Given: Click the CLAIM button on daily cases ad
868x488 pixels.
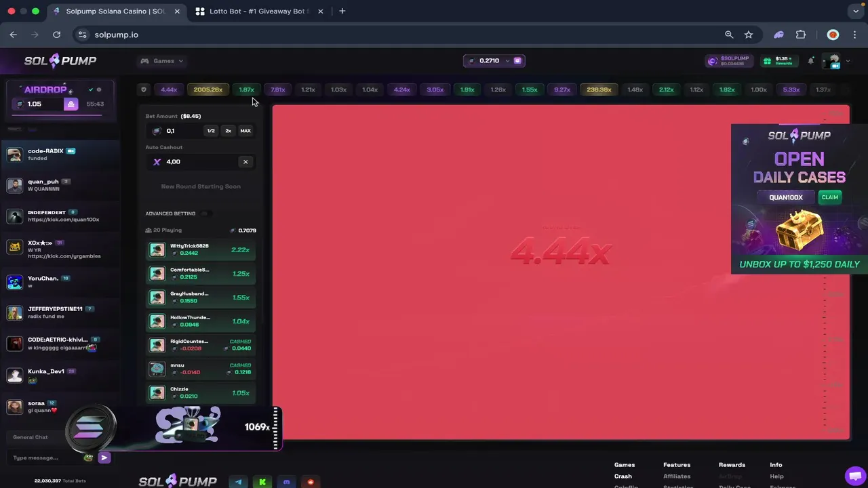Looking at the screenshot, I should click(x=830, y=197).
